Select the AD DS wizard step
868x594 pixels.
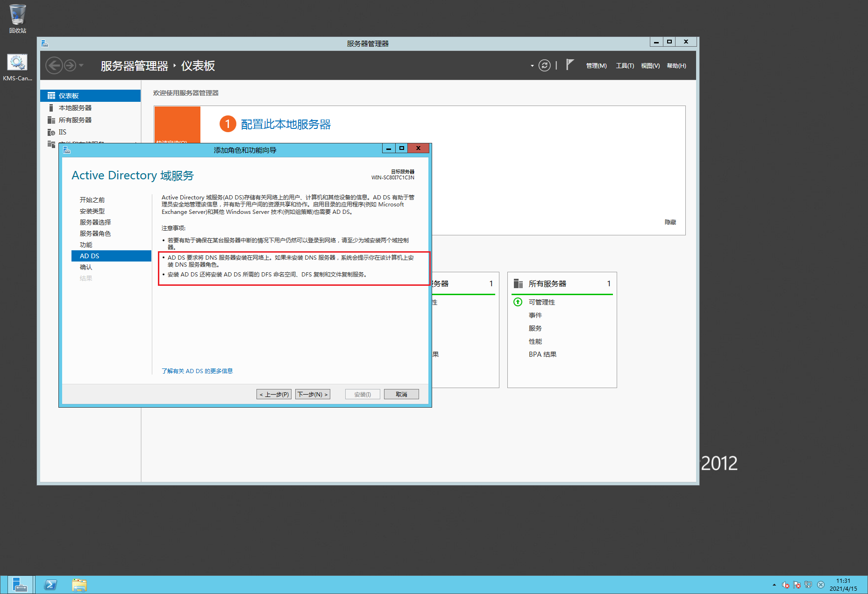point(111,256)
